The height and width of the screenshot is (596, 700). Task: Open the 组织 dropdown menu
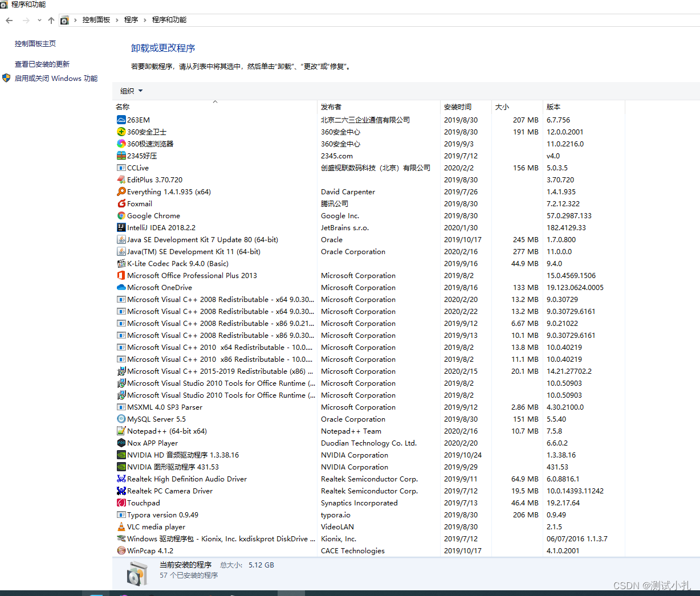tap(131, 91)
